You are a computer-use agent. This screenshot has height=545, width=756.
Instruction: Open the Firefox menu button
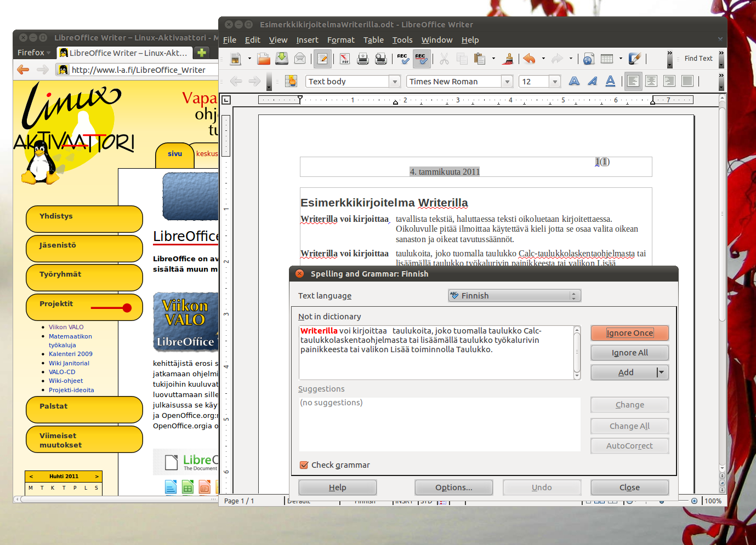(x=33, y=53)
